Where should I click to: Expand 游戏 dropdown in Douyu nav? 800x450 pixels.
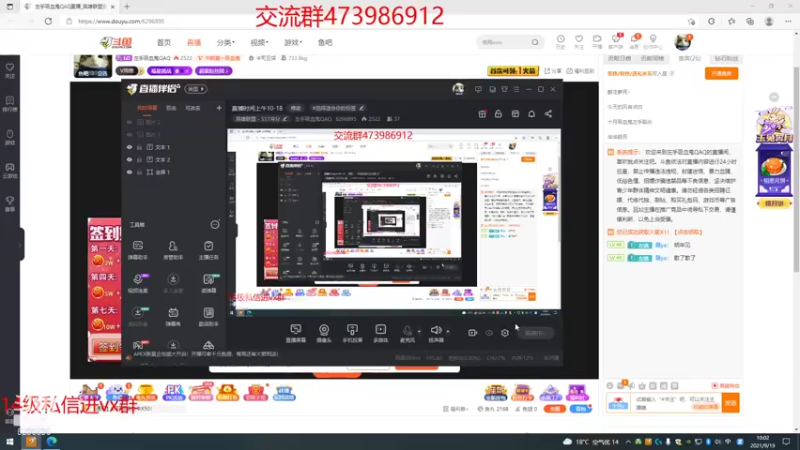(293, 42)
